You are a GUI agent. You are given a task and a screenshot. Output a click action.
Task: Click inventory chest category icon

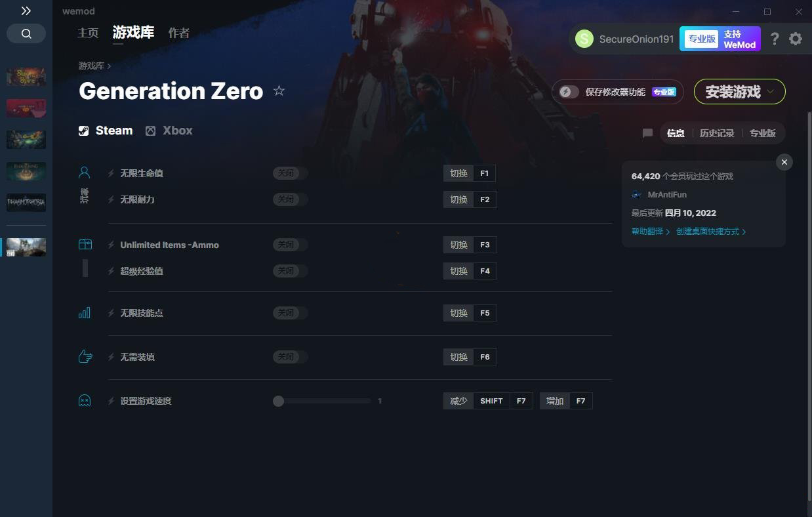[85, 244]
